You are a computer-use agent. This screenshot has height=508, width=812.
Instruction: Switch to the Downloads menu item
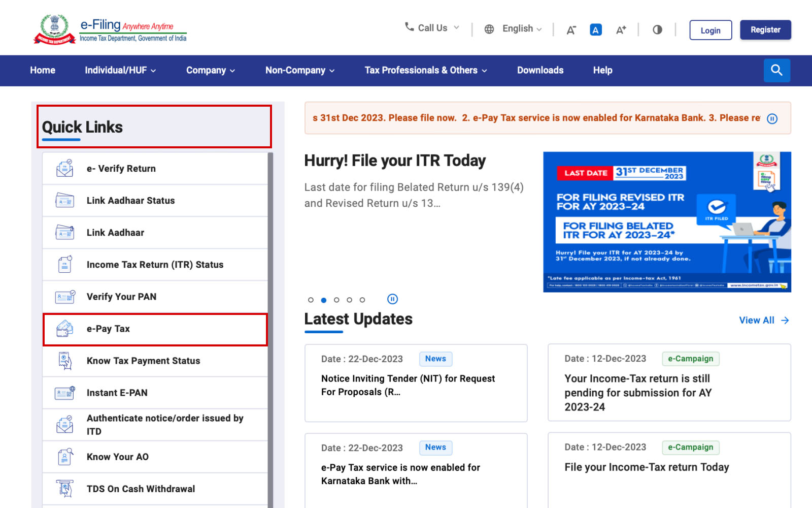click(540, 70)
